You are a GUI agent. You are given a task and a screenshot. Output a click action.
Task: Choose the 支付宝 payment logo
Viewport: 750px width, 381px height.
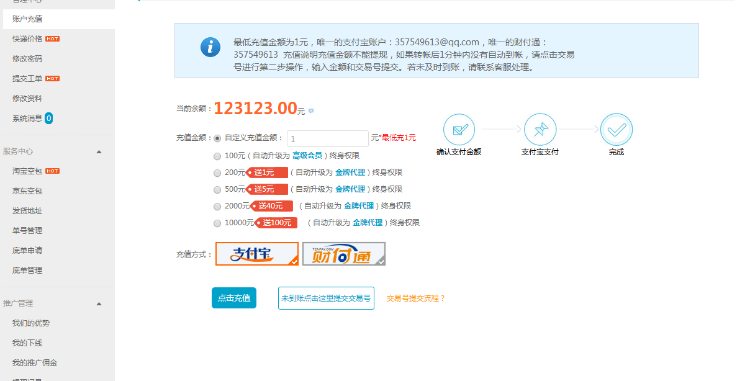click(x=257, y=254)
